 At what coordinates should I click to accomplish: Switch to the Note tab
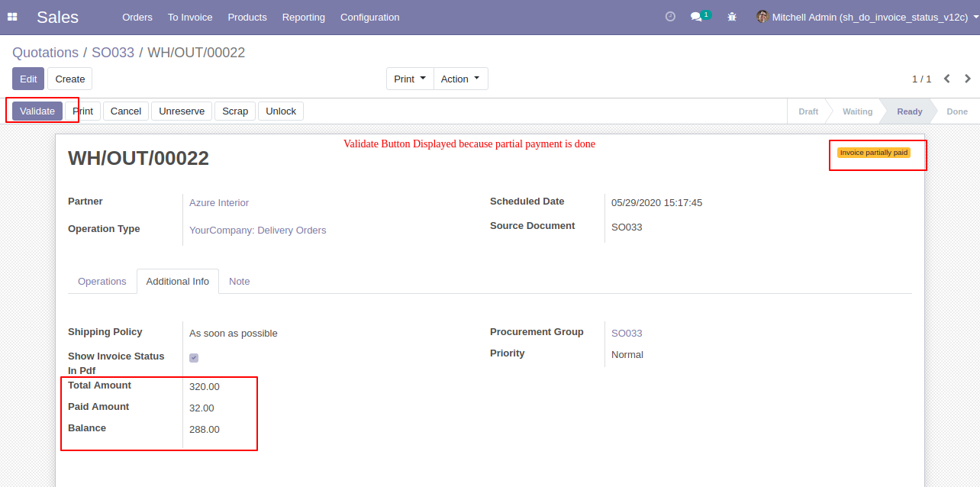pyautogui.click(x=240, y=281)
